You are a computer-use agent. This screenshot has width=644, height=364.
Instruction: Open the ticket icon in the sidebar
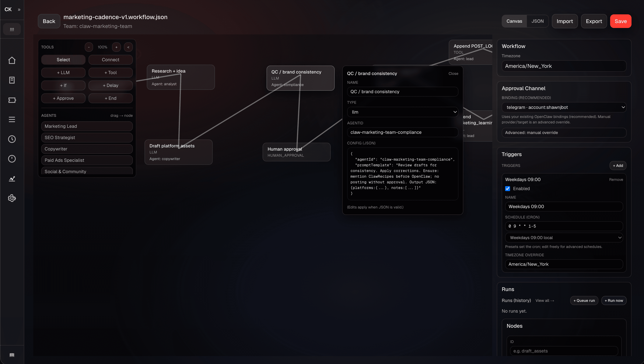(x=12, y=100)
